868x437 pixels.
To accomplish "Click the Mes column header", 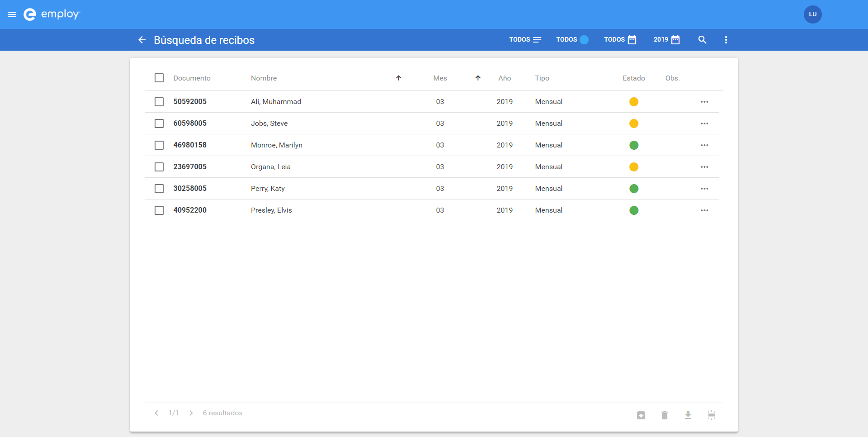I will tap(440, 78).
